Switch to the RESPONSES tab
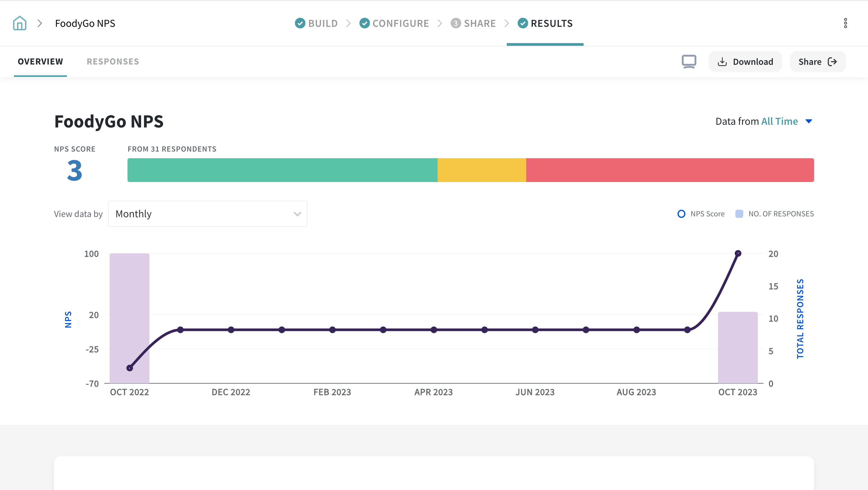The width and height of the screenshot is (868, 490). [x=113, y=62]
